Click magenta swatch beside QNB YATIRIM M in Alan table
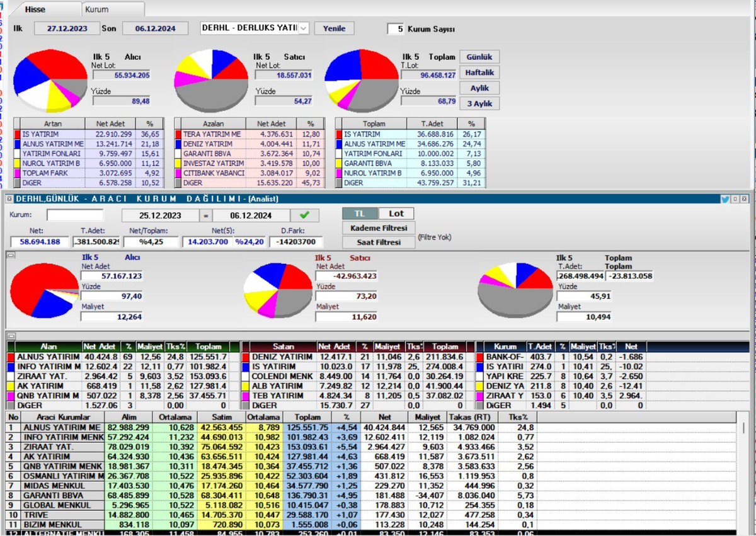Viewport: 756px width, 536px height. [x=10, y=396]
